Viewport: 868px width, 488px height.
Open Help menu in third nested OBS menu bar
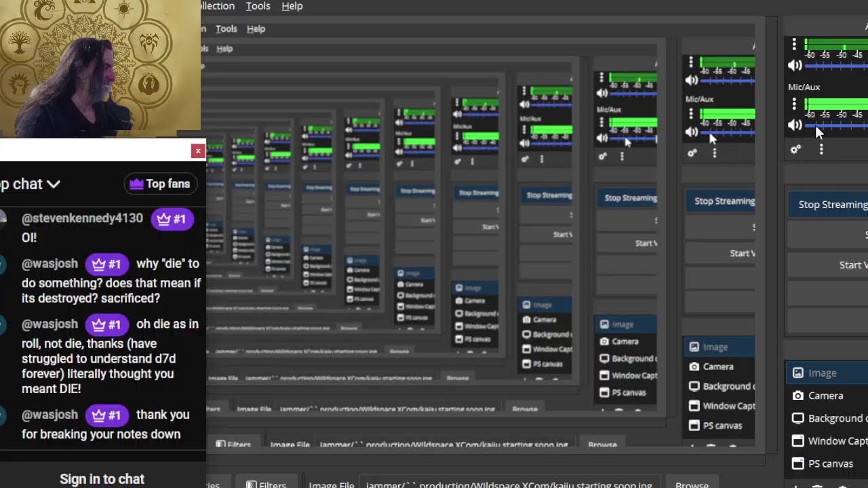[224, 49]
